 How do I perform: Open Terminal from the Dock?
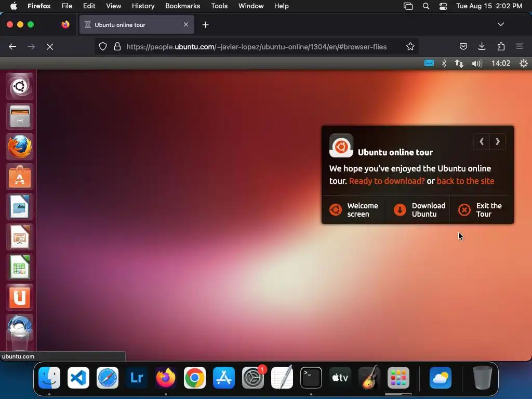311,377
